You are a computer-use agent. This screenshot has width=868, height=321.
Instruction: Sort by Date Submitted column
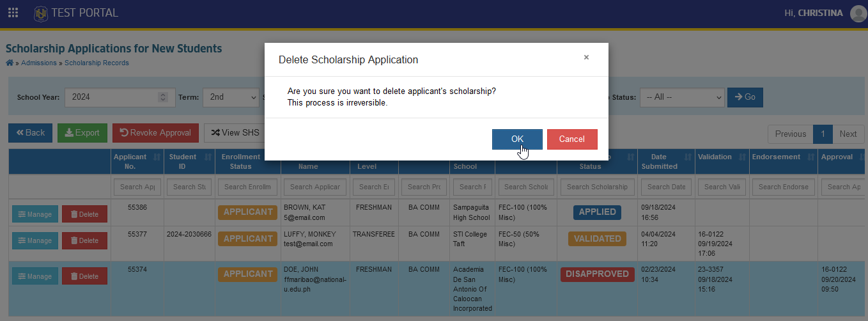[665, 161]
